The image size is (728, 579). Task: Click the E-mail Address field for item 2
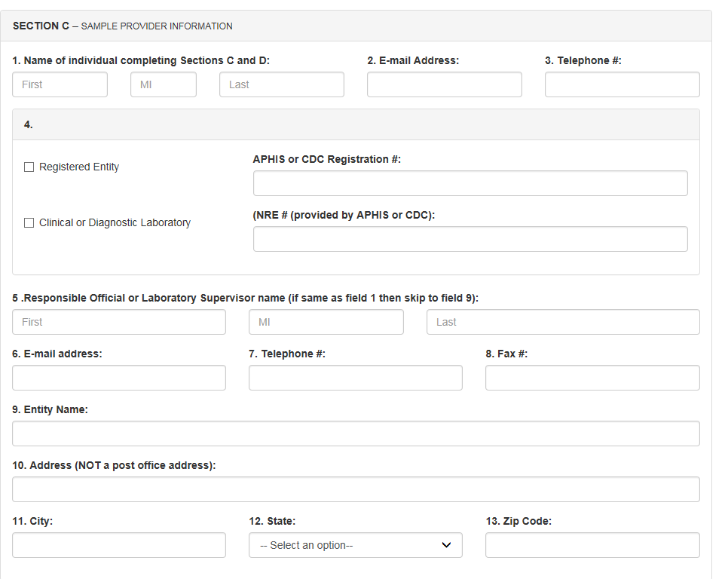point(444,84)
